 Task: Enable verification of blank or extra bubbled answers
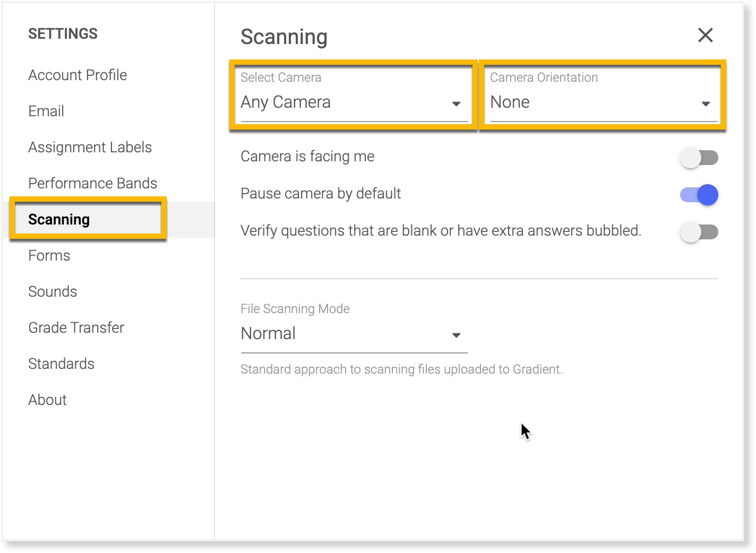coord(699,232)
